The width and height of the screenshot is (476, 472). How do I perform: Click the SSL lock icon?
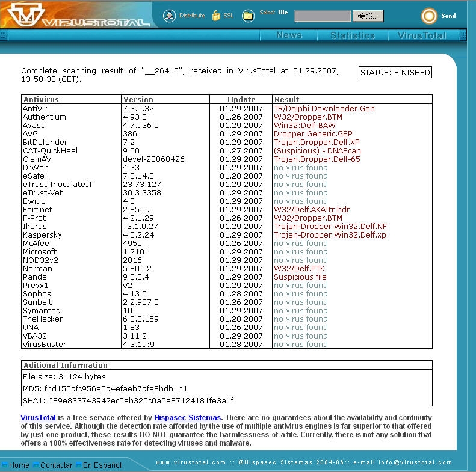[216, 16]
